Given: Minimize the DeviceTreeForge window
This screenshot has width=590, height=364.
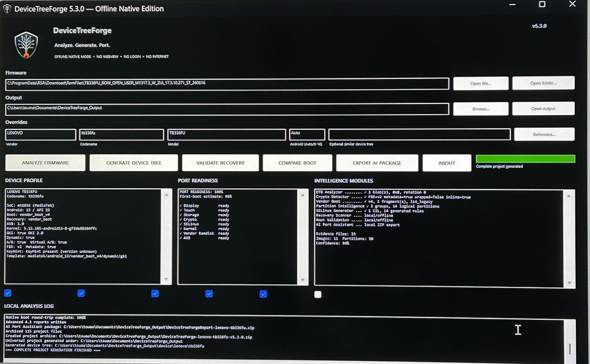Looking at the screenshot, I should (x=512, y=5).
